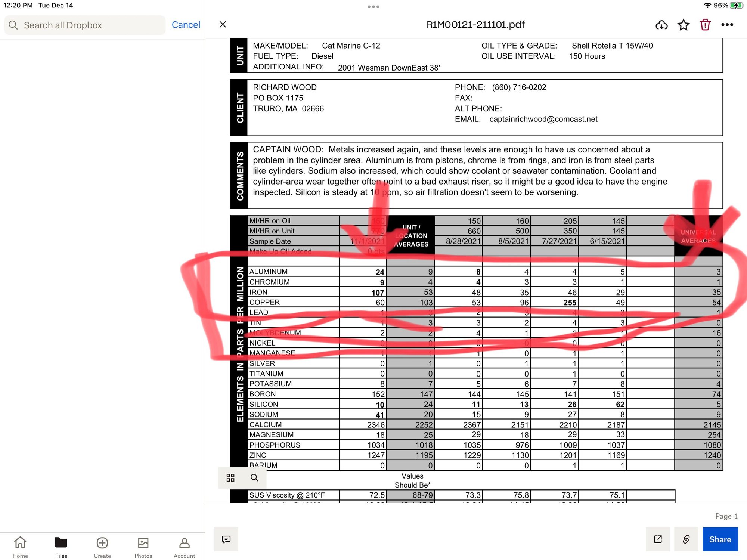Star the R1M00121-211101.pdf file
The image size is (747, 560).
tap(684, 25)
